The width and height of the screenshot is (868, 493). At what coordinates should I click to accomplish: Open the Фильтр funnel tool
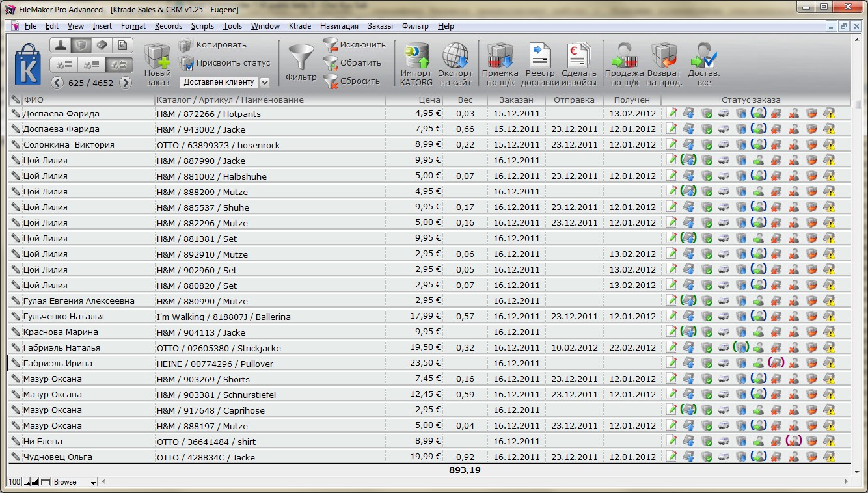pos(301,62)
